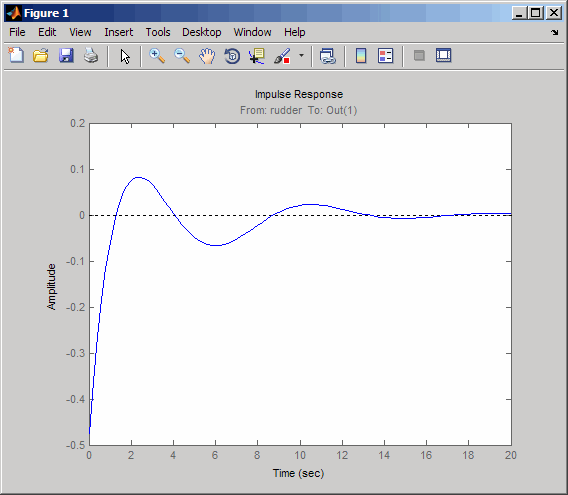The image size is (568, 495).
Task: Select the Brush data tool
Action: (x=282, y=56)
